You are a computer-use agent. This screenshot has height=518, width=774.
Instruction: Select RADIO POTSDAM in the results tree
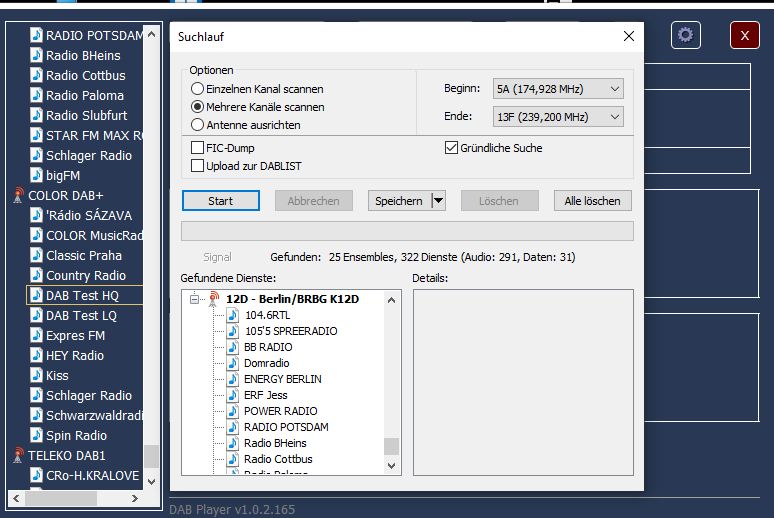pyautogui.click(x=286, y=427)
